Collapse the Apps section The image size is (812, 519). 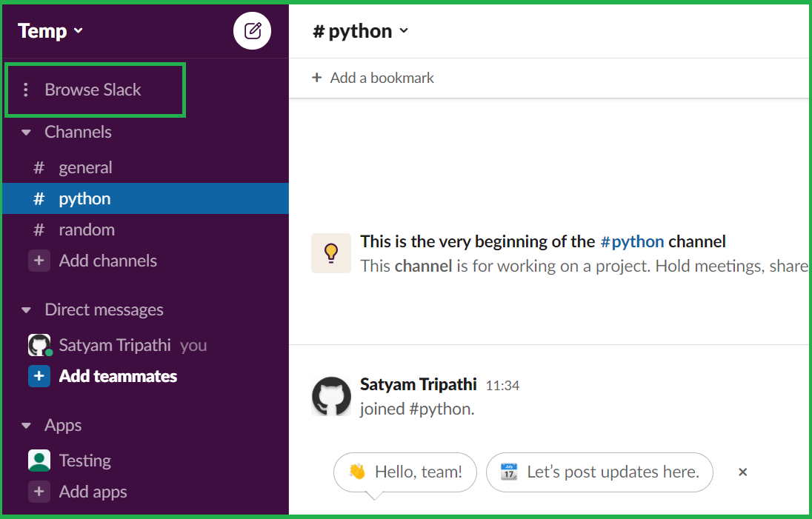coord(27,426)
